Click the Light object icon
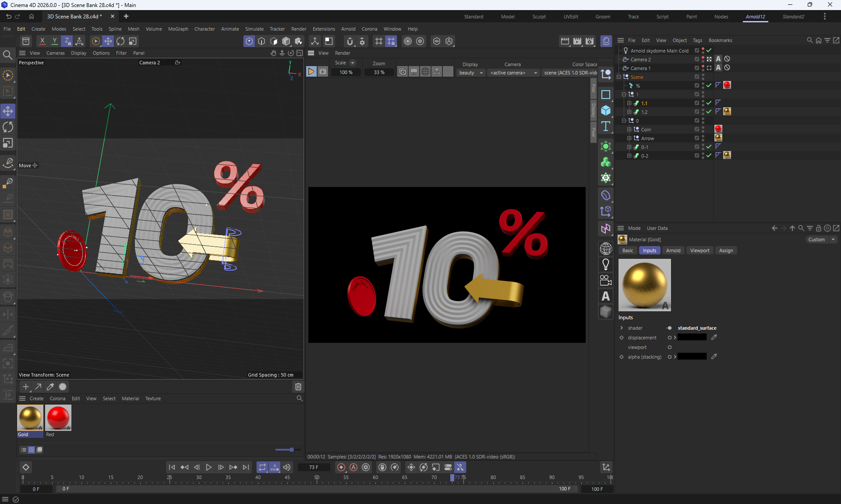The height and width of the screenshot is (504, 841). (x=606, y=264)
